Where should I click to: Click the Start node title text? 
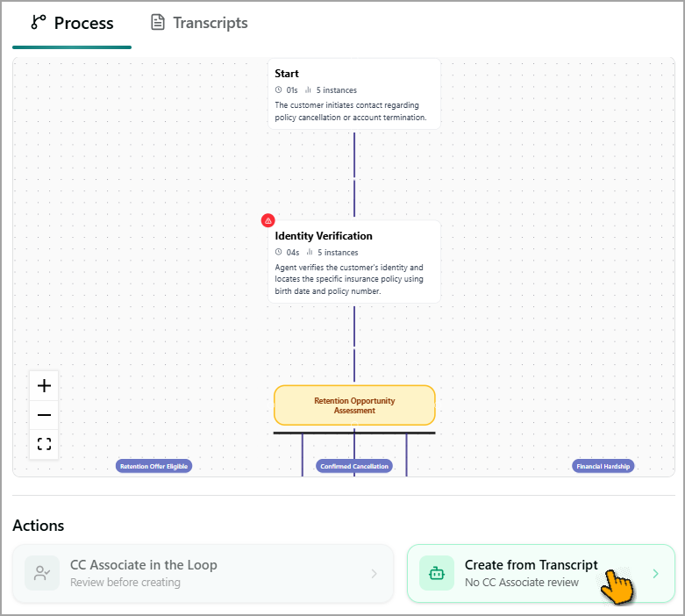tap(287, 74)
